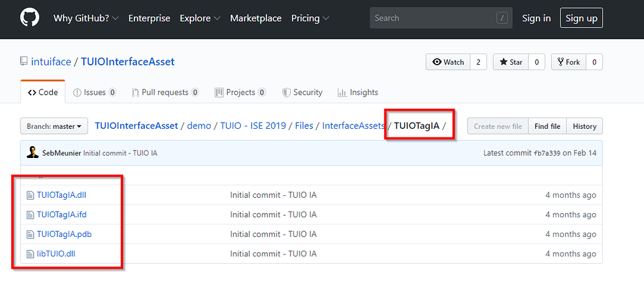644x288 pixels.
Task: Open the Branch: master selector
Action: click(54, 126)
